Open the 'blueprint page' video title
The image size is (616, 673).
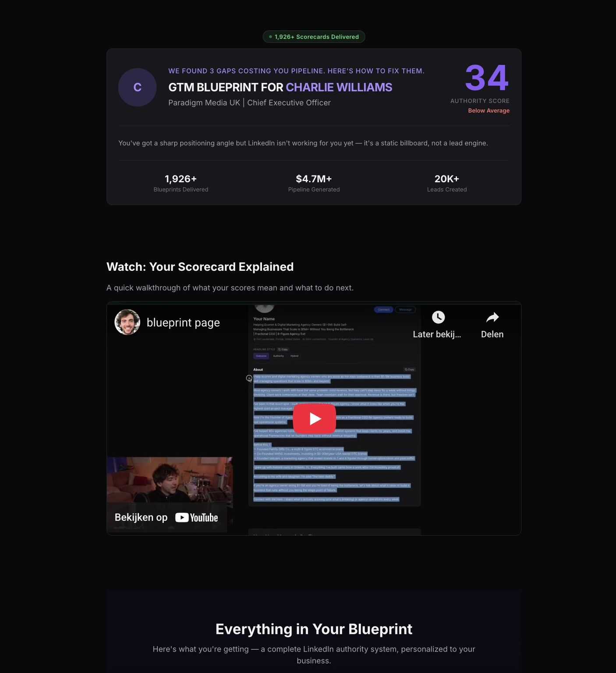[183, 322]
